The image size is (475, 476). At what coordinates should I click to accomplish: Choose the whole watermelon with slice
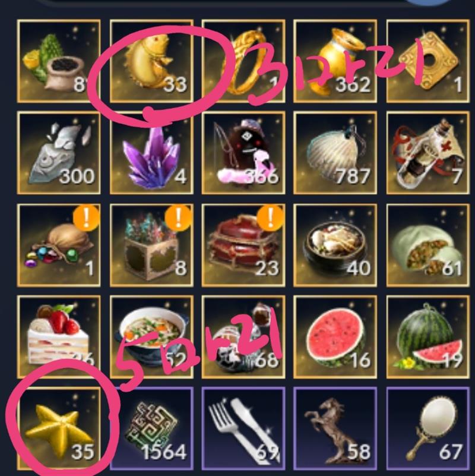[x=428, y=337]
